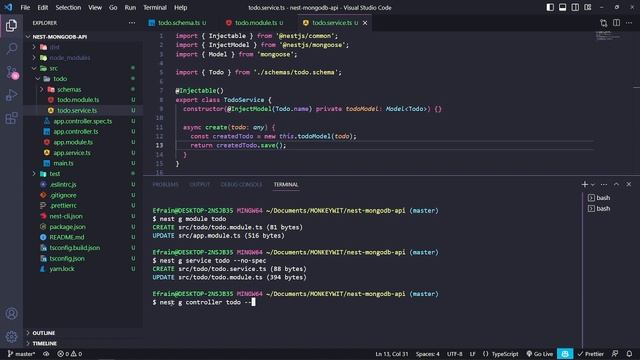Click the code minimap preview

608,36
